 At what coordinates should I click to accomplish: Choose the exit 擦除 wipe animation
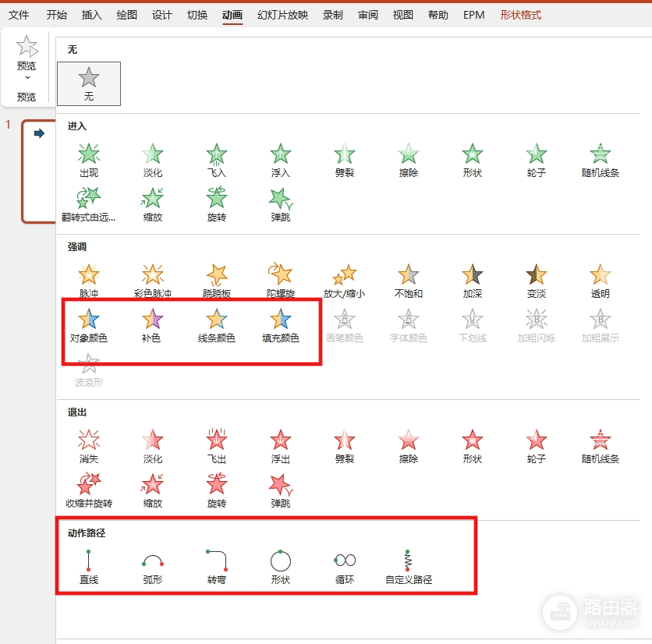tap(409, 447)
